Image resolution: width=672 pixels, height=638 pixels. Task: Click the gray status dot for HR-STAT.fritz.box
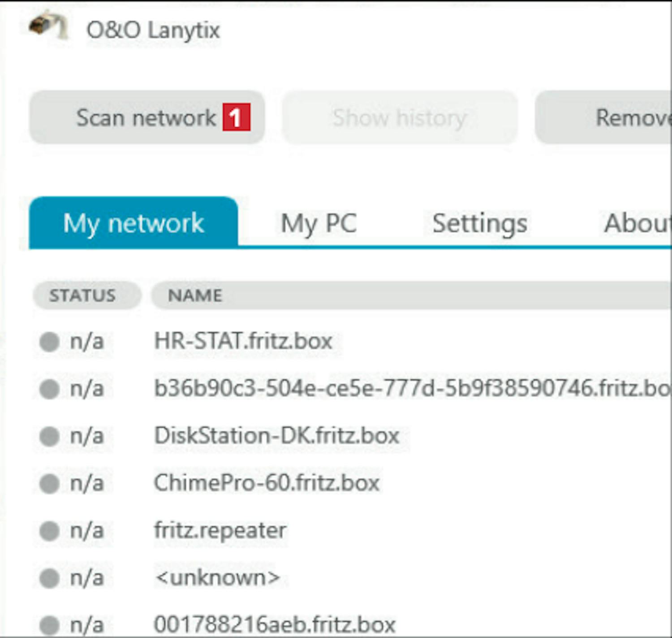[49, 342]
